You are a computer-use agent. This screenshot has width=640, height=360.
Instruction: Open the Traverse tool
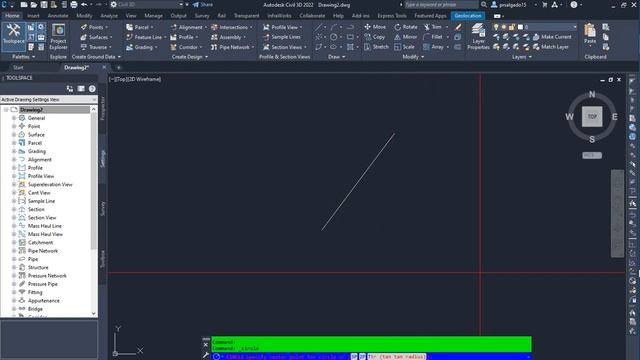click(96, 47)
